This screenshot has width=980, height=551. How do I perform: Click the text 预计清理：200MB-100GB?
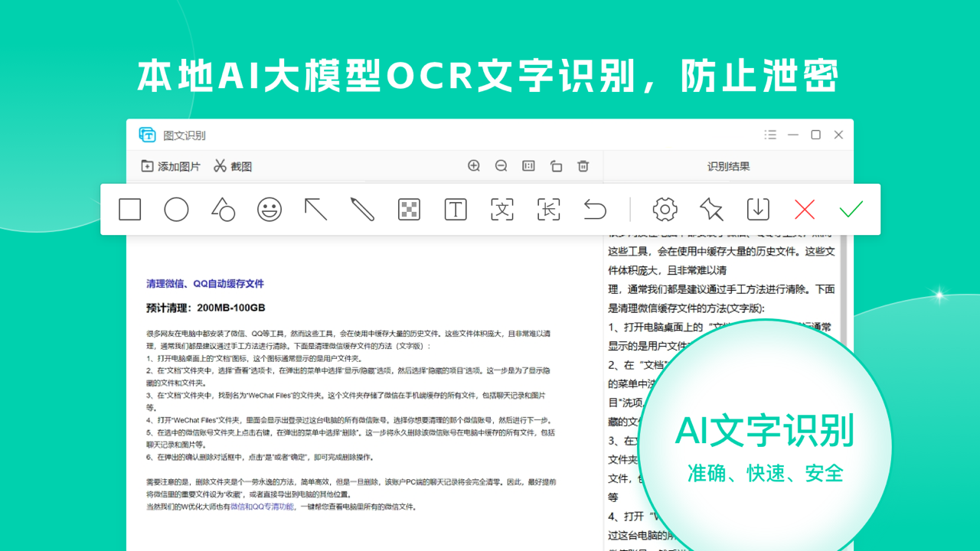206,308
